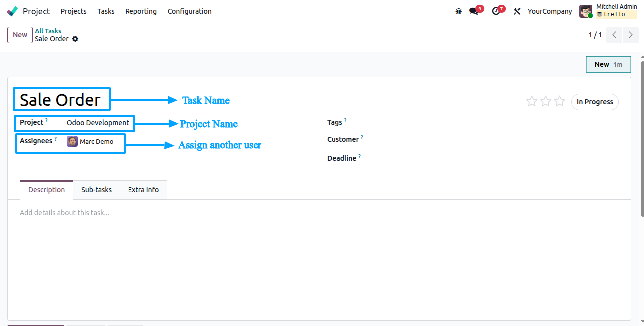Open the Odoo Development project dropdown
Screen dimensions: 644x326
pos(98,122)
